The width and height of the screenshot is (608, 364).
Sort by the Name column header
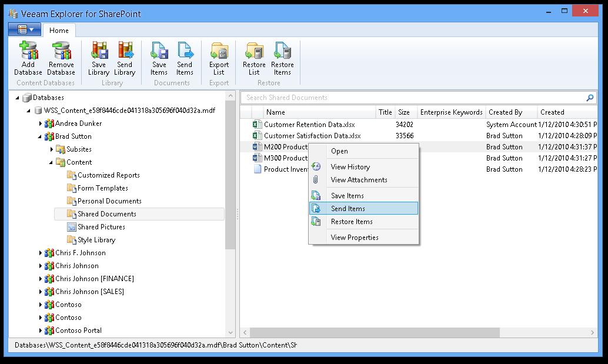coord(319,112)
